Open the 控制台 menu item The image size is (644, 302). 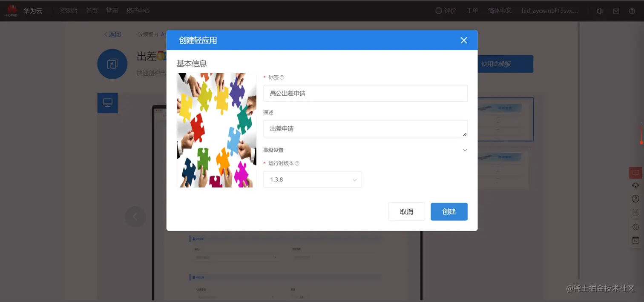(x=69, y=11)
